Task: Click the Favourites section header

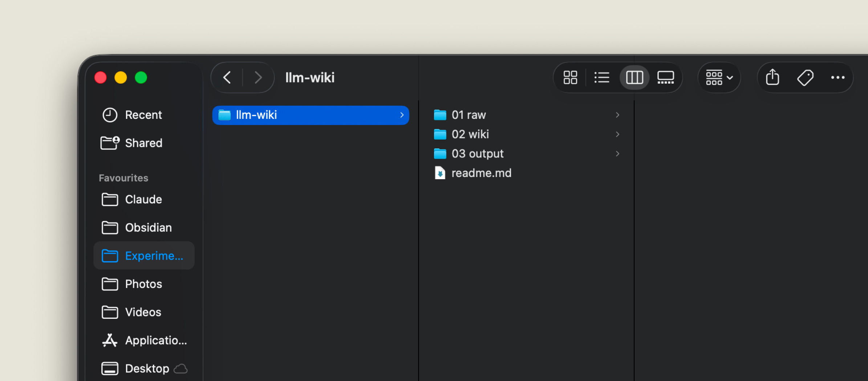Action: (x=123, y=178)
